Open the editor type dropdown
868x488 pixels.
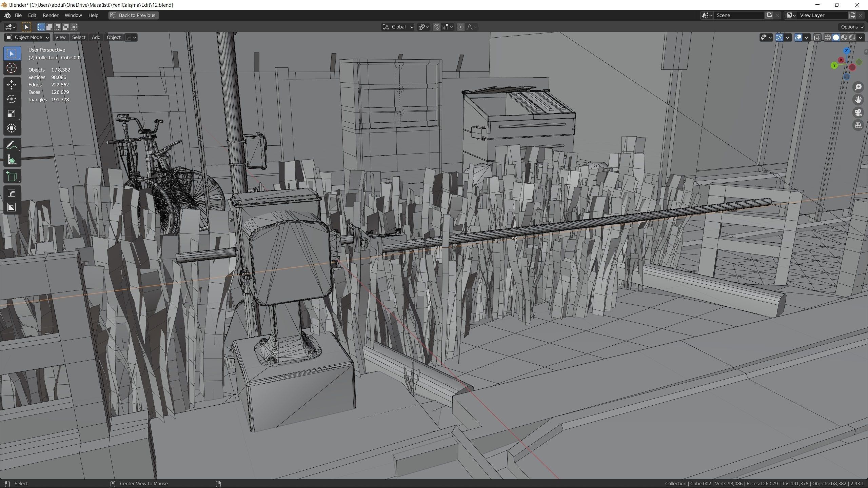pyautogui.click(x=10, y=27)
